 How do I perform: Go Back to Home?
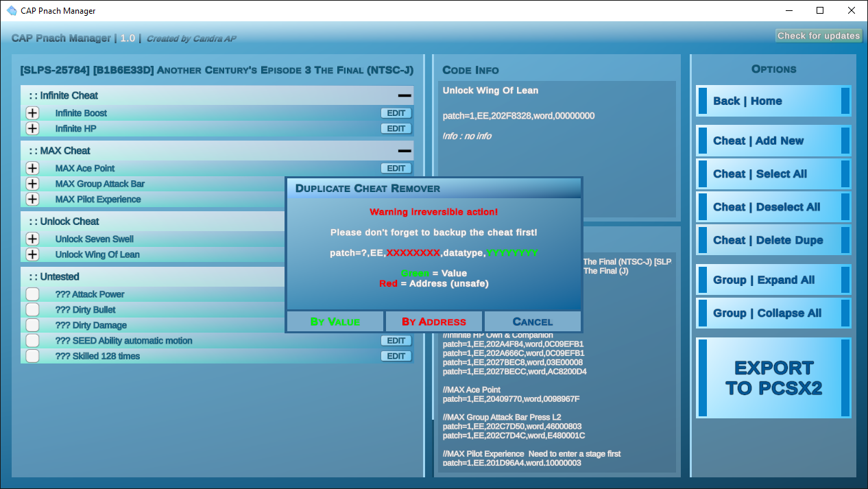tap(773, 101)
